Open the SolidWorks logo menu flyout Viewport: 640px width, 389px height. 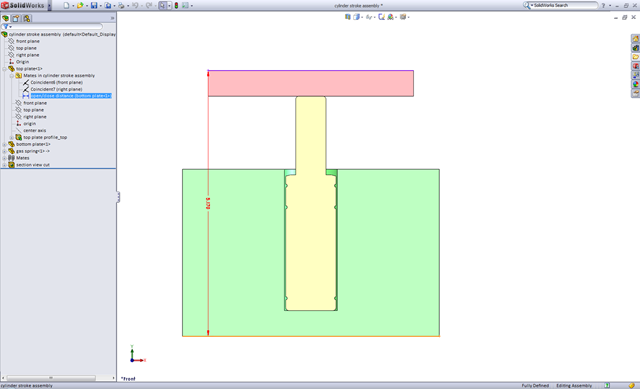[x=49, y=5]
